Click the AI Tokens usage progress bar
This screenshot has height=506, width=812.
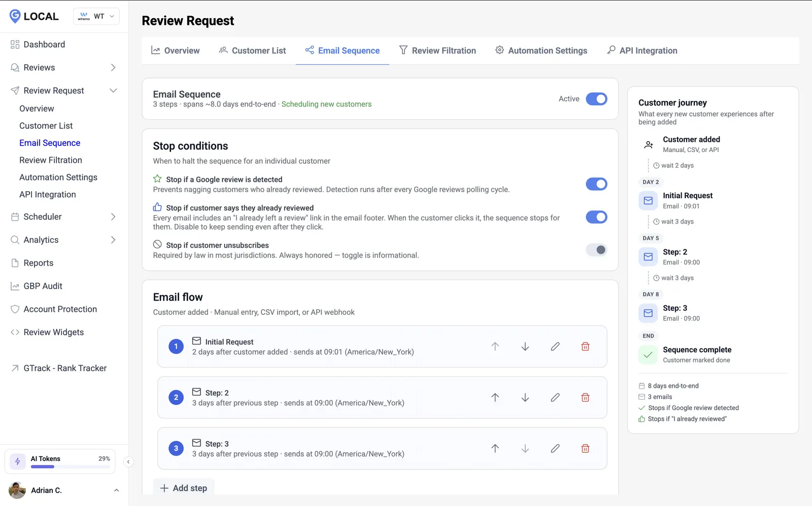70,466
